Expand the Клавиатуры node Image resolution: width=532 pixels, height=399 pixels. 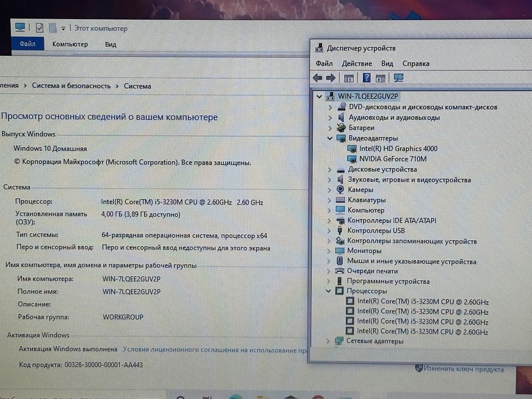[x=329, y=200]
